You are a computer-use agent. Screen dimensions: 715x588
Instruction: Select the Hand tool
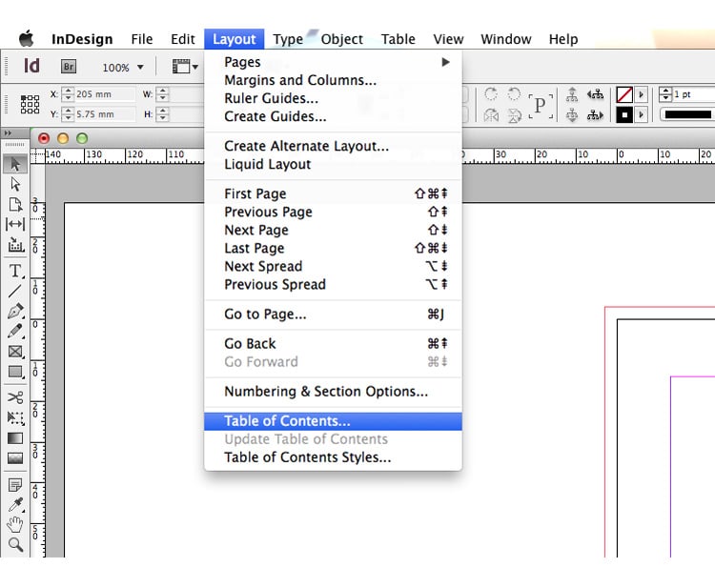15,525
